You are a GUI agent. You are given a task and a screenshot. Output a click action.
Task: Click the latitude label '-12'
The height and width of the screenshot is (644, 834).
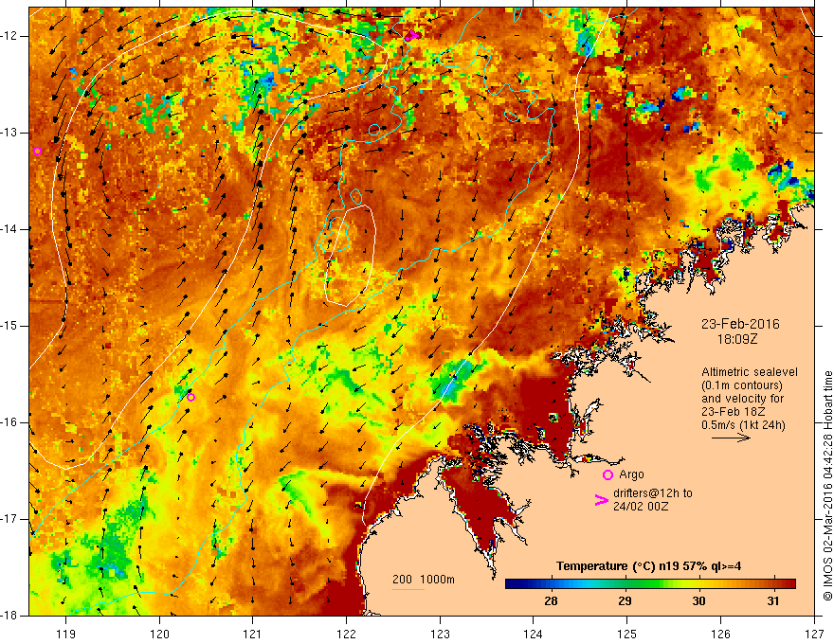[10, 36]
